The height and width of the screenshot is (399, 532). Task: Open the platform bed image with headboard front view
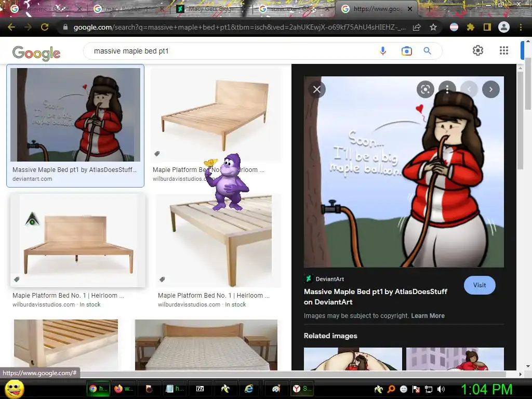click(x=78, y=241)
